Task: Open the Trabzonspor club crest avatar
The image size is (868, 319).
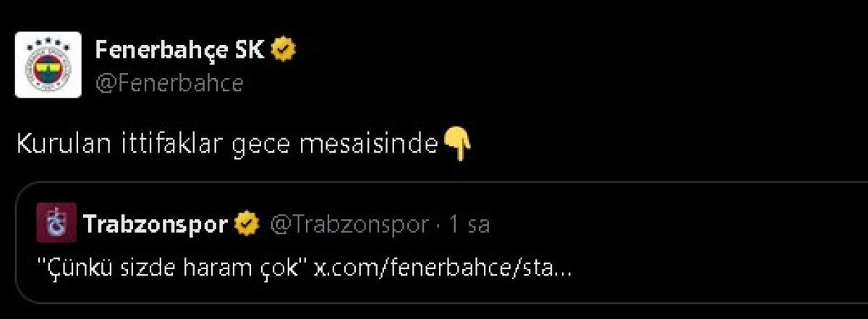Action: 56,224
